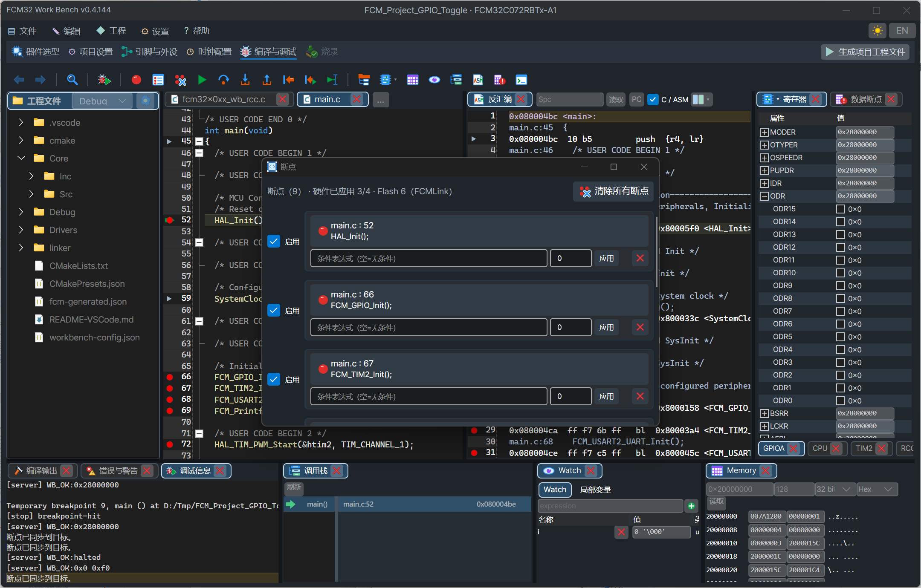921x588 pixels.
Task: Click the Run to Cursor icon
Action: (332, 80)
